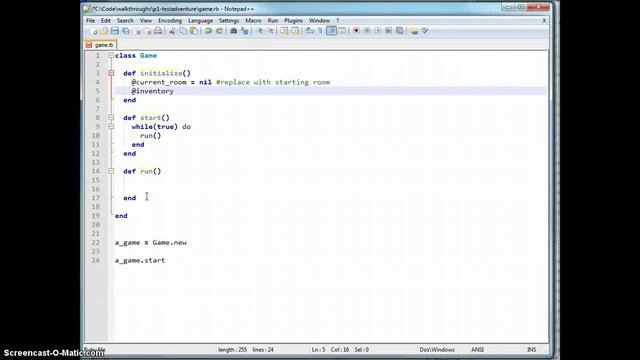
Task: Click the spell-check checkmark toolbar icon
Action: pos(425,31)
